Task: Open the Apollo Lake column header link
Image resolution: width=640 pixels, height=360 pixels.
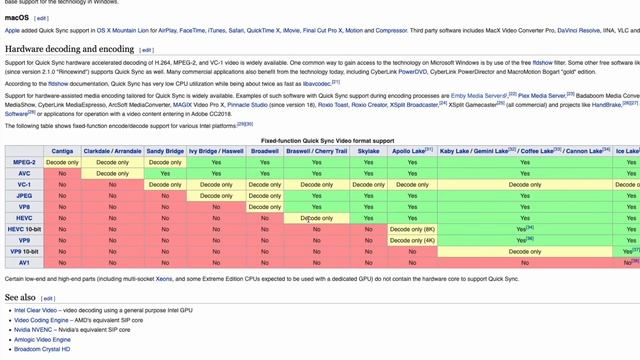Action: click(x=409, y=151)
